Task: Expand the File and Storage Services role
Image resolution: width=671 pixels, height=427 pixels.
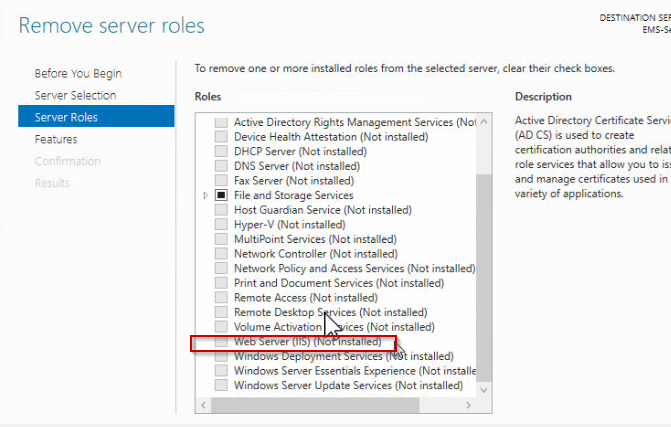Action: click(205, 196)
